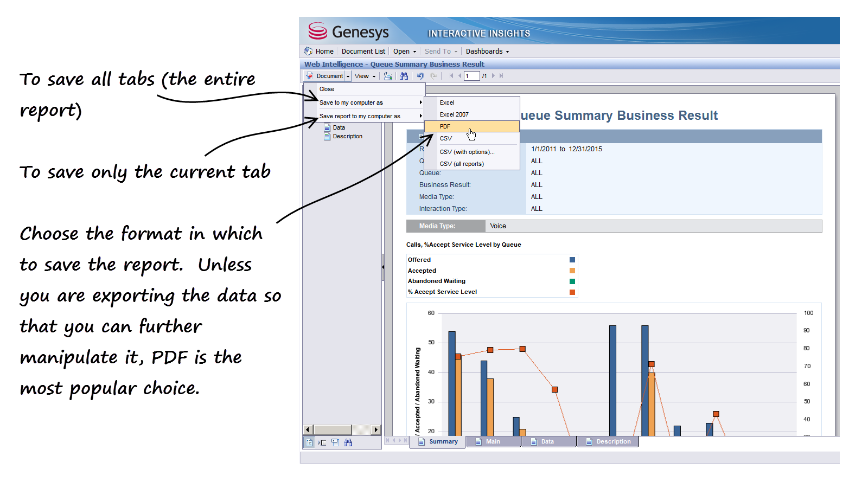
Task: Click the binoculars Find icon in toolbar
Action: click(x=404, y=76)
